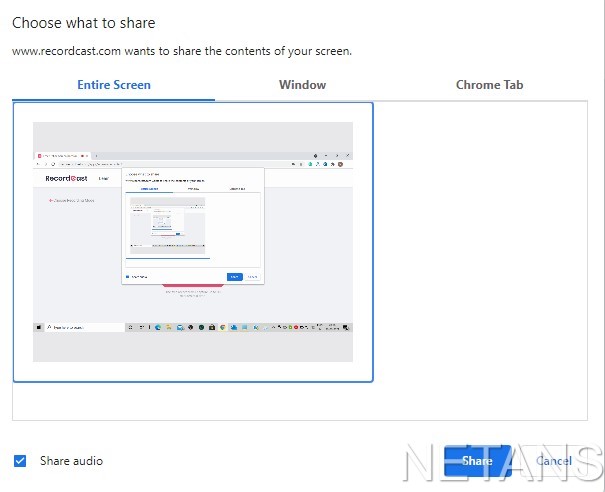Click the Share audio label text
The width and height of the screenshot is (605, 492).
pyautogui.click(x=71, y=461)
